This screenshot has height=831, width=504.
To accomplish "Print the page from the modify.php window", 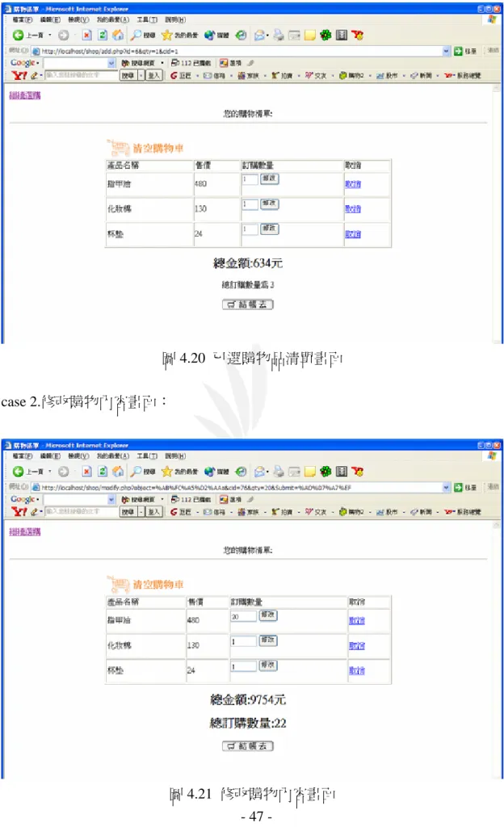I will (x=279, y=471).
